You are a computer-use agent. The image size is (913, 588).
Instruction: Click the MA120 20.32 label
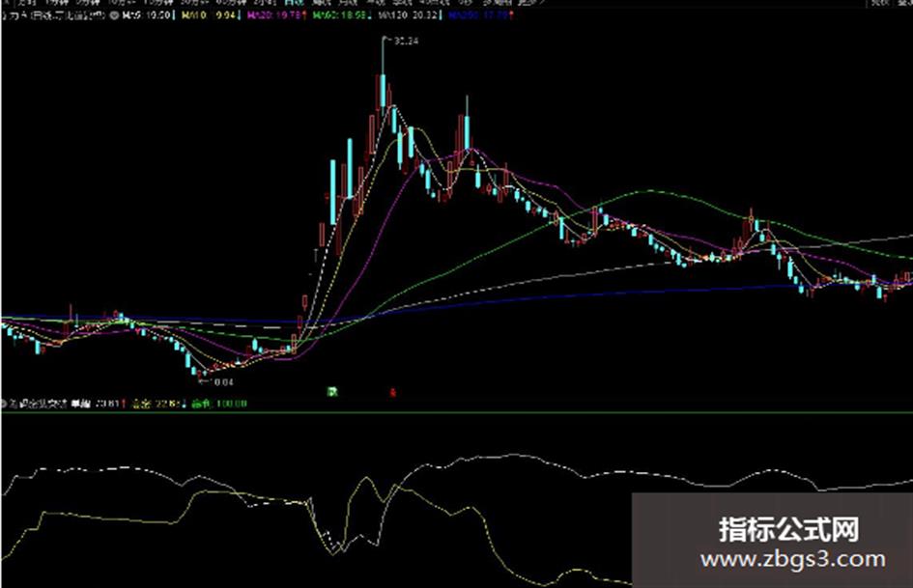click(410, 15)
